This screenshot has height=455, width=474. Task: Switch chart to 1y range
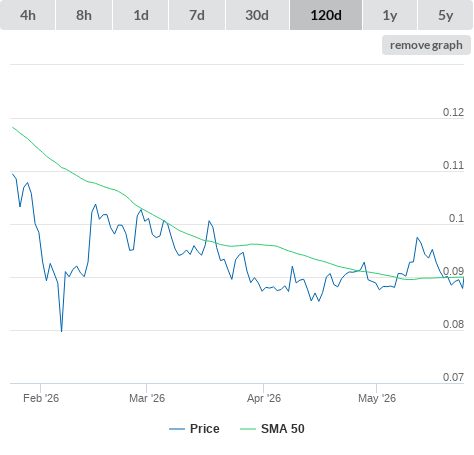(x=390, y=15)
